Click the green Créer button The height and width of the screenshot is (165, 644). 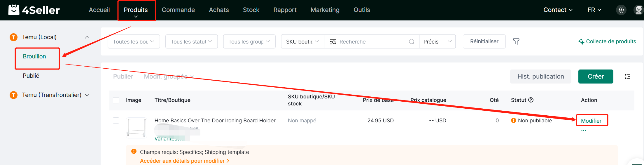click(x=596, y=77)
